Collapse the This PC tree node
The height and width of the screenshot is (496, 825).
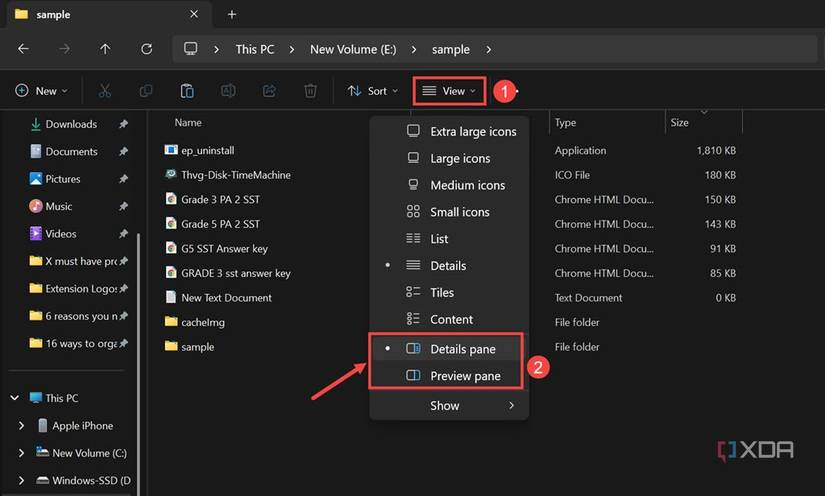[15, 398]
